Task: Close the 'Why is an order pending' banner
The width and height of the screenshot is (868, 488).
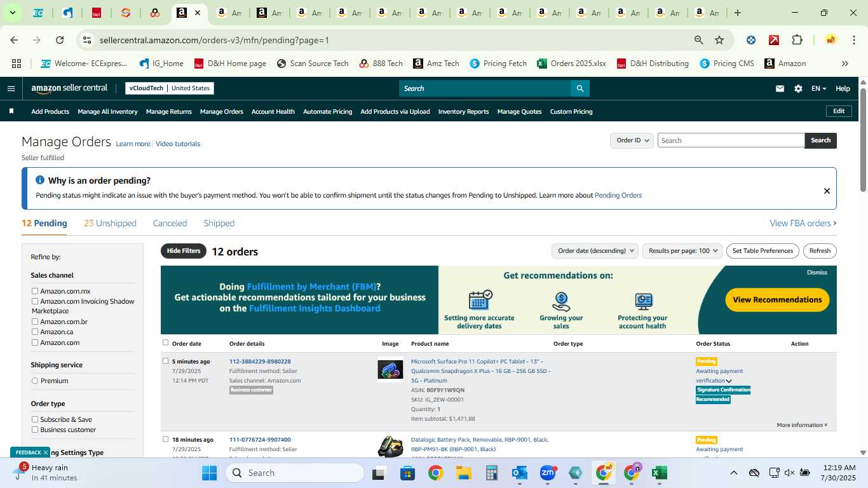Action: point(827,191)
